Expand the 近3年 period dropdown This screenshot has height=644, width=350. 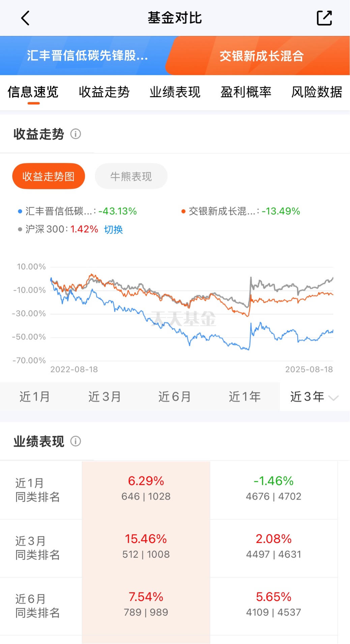(315, 396)
